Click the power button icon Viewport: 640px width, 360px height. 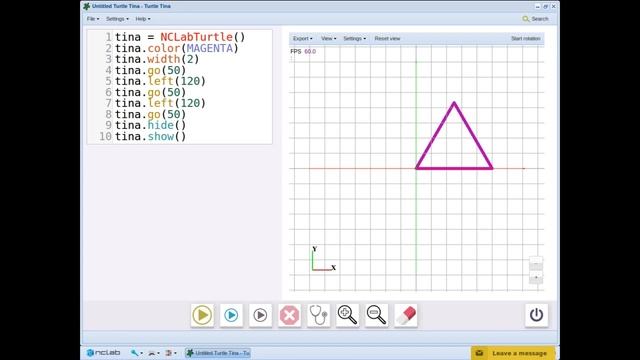pos(536,315)
